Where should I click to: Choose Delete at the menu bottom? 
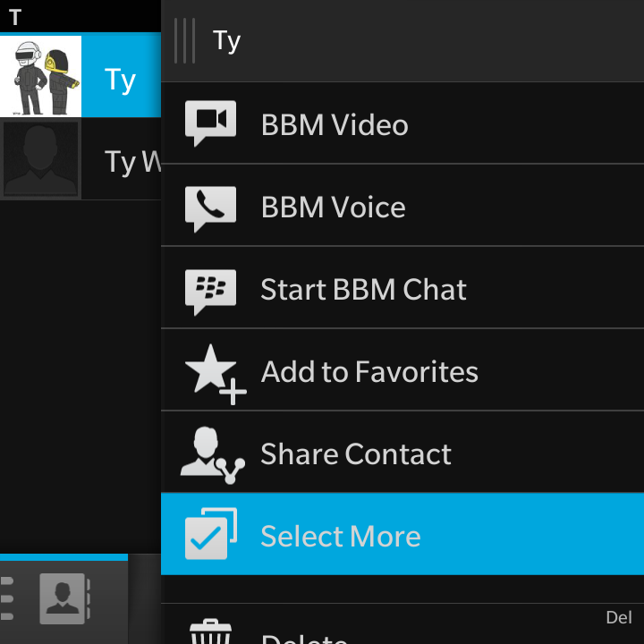tap(402, 624)
